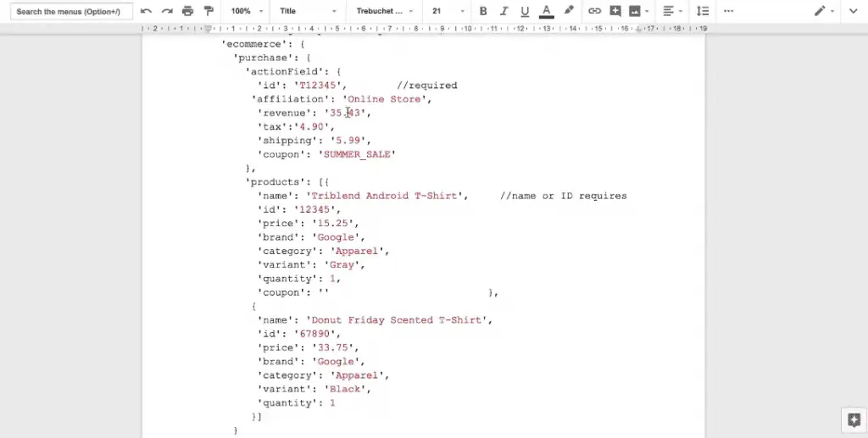The image size is (868, 438).
Task: Click the 'products' key text
Action: (x=275, y=182)
